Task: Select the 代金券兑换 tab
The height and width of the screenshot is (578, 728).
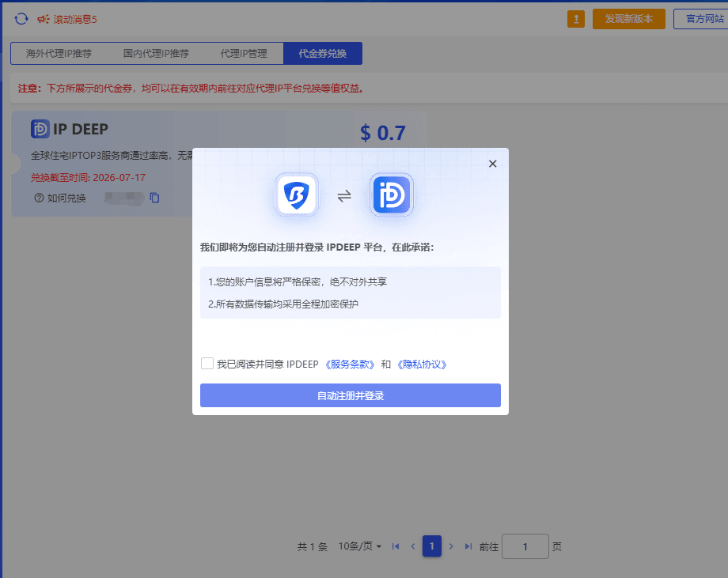Action: pyautogui.click(x=323, y=53)
